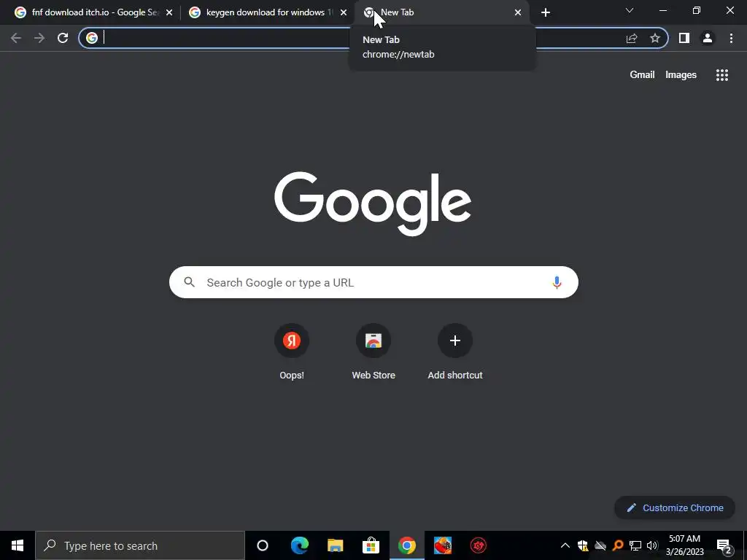The width and height of the screenshot is (747, 560).
Task: Click the magnifier icon in Google search box
Action: tap(190, 282)
